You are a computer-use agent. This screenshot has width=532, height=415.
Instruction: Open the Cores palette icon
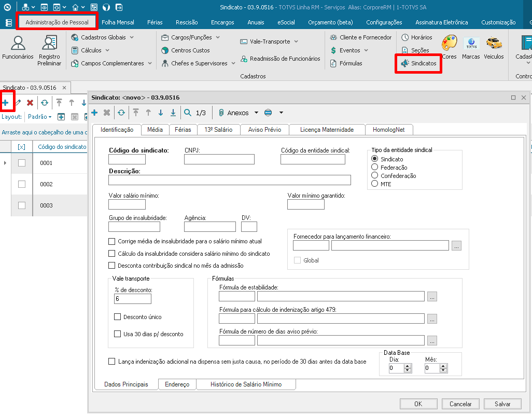click(449, 48)
